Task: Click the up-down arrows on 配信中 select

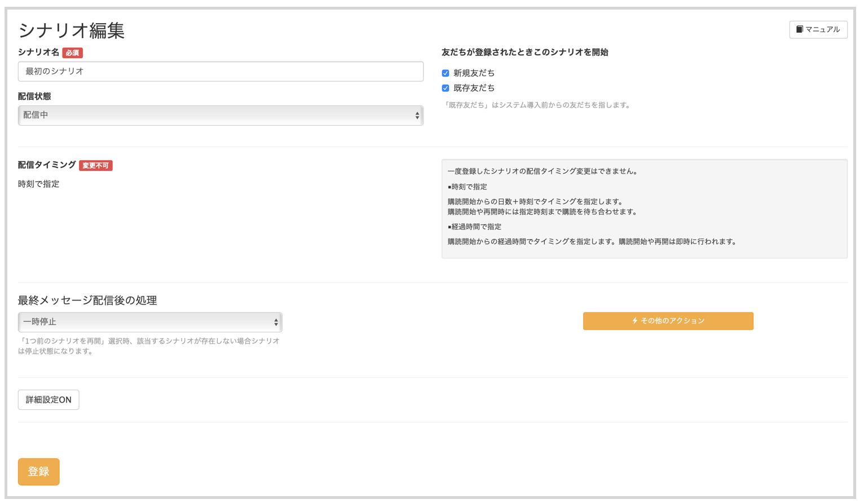Action: click(x=417, y=116)
